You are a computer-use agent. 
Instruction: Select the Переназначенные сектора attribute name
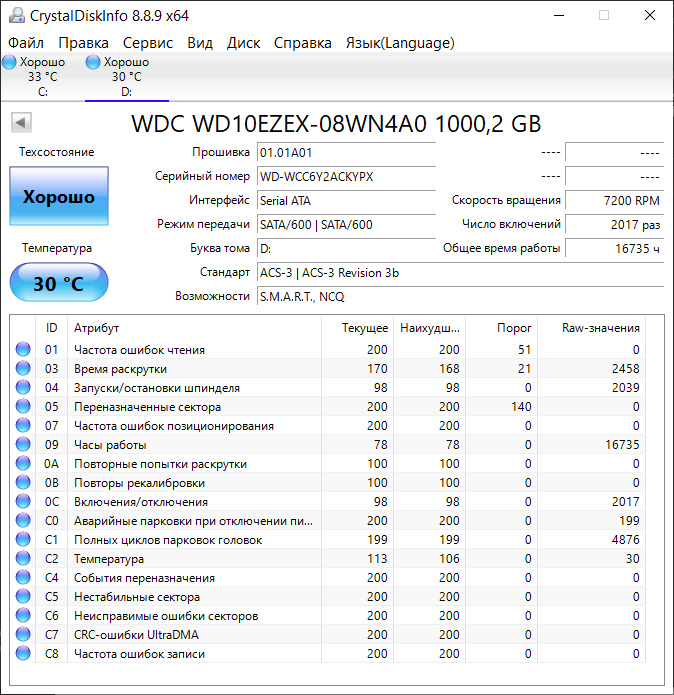(147, 407)
